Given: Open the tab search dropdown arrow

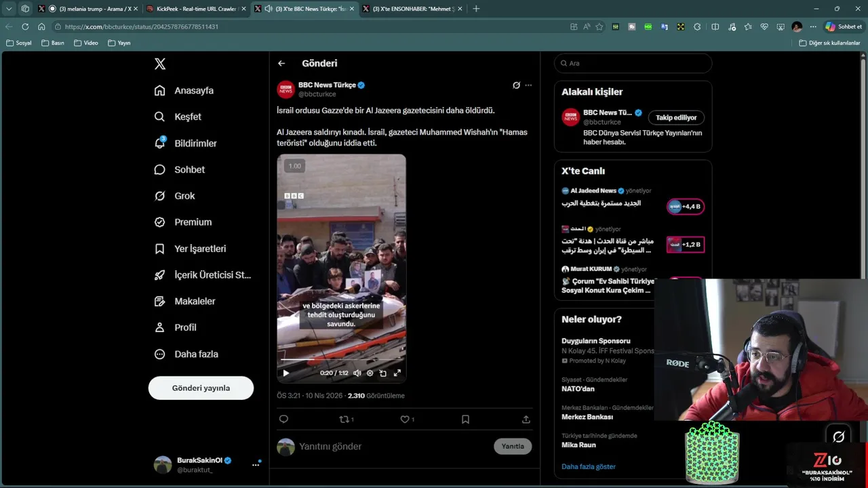Looking at the screenshot, I should coord(9,9).
